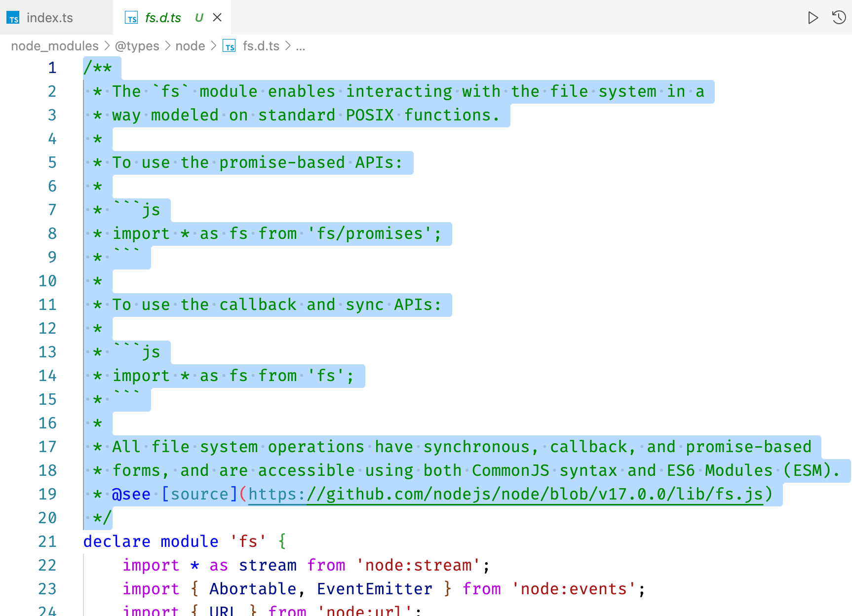Click 'import * as fs from 'fs';' on line 14
Viewport: 852px width, 616px height.
coord(233,376)
